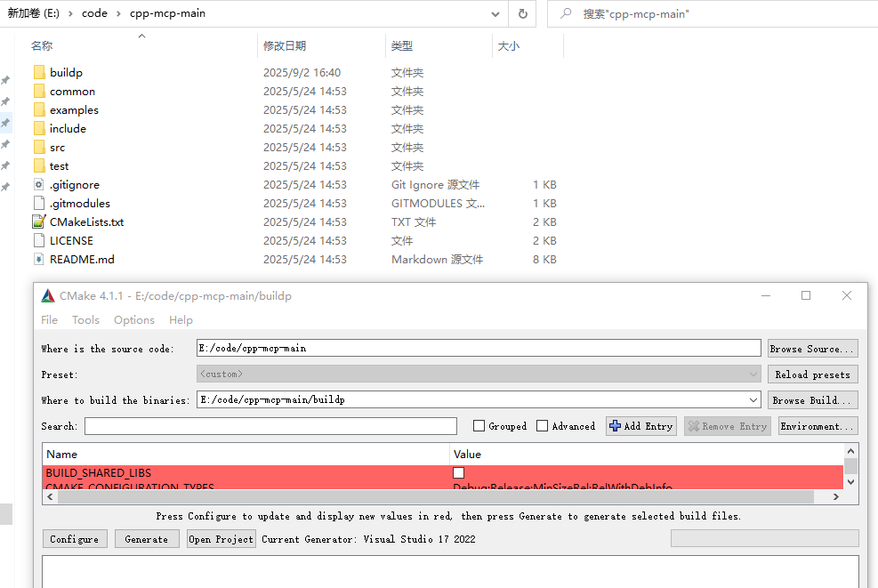Open the Tools menu in CMake
Screen dimensions: 878x588
tap(85, 319)
